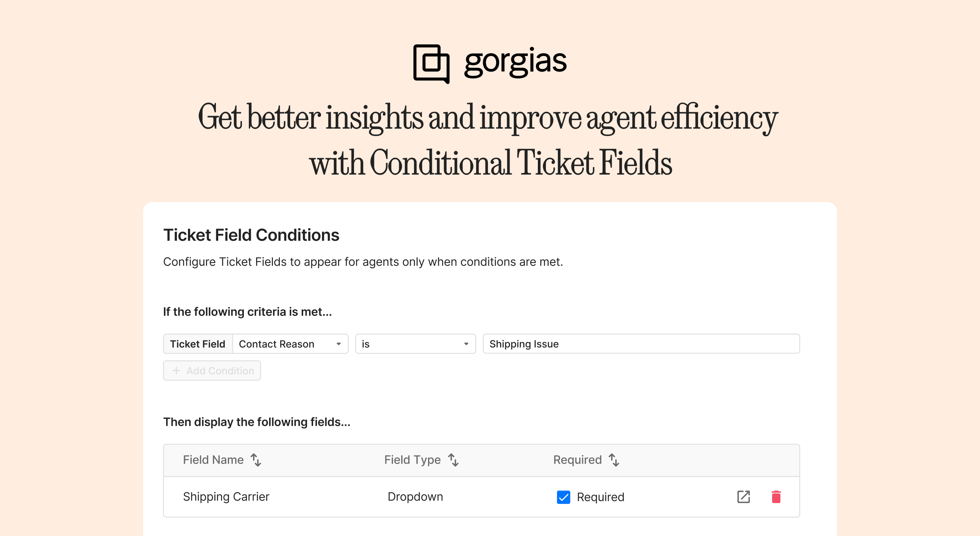The image size is (980, 536).
Task: Expand the condition operator 'is' dropdown
Action: click(x=414, y=343)
